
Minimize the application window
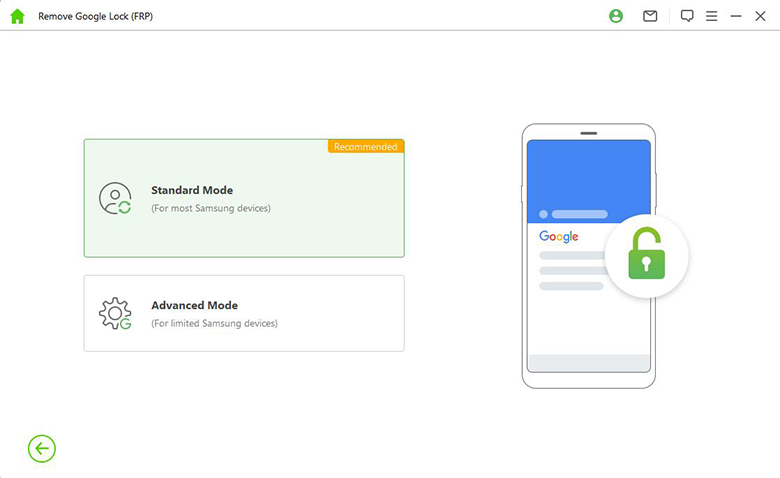[x=736, y=16]
